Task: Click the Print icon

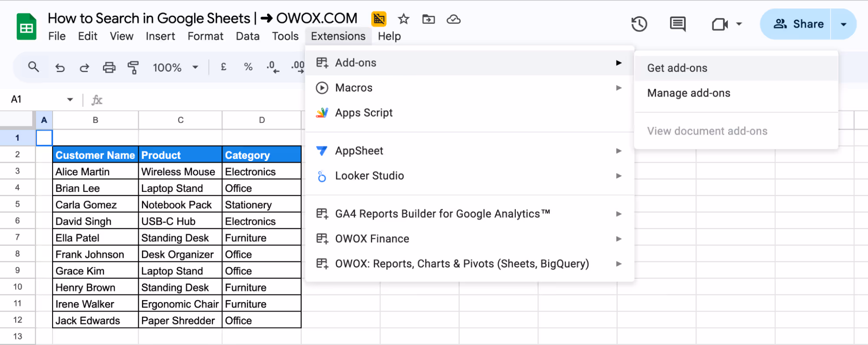Action: [109, 68]
